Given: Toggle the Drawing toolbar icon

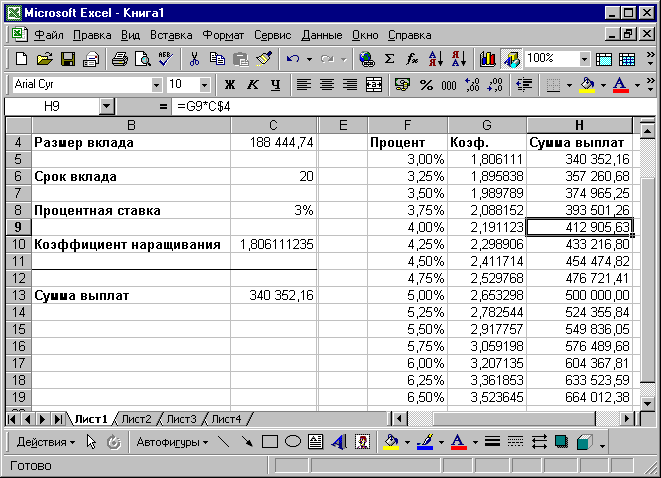Looking at the screenshot, I should point(511,59).
